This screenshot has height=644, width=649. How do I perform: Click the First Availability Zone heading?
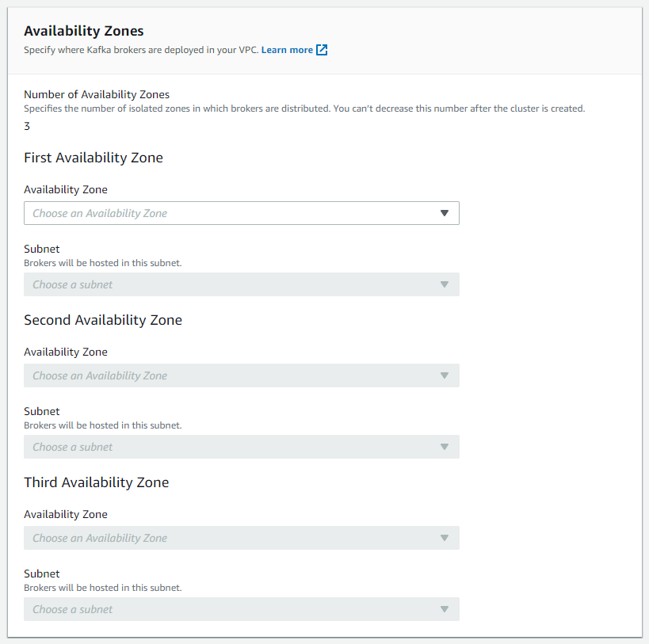point(93,158)
